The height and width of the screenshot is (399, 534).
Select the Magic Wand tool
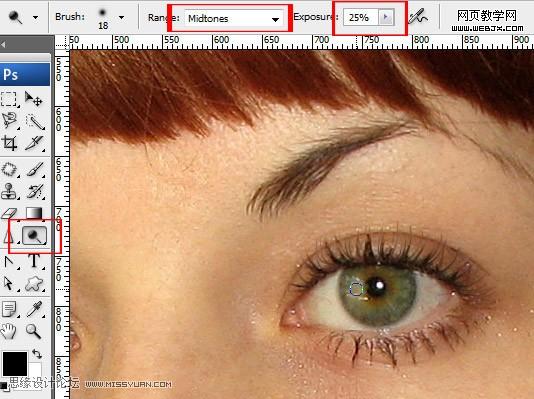click(x=35, y=121)
